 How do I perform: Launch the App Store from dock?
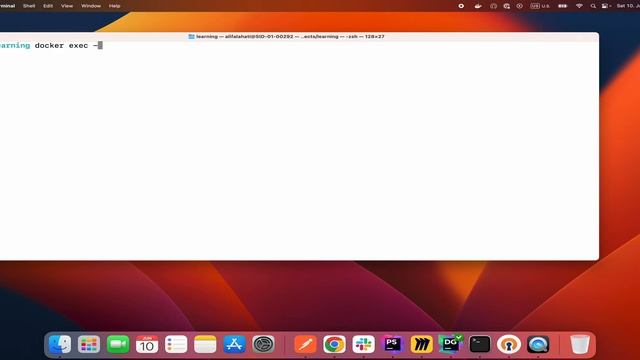pos(234,344)
